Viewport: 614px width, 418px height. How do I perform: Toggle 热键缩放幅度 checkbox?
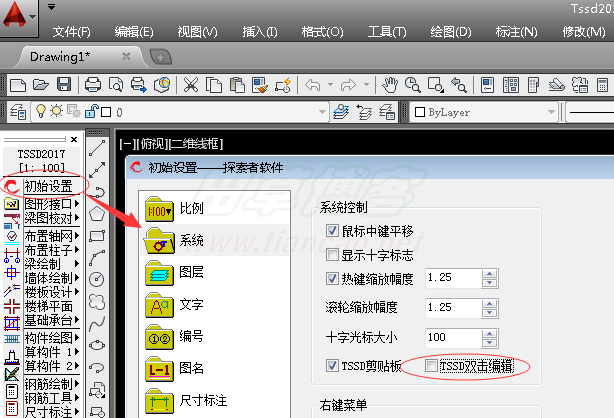click(x=332, y=279)
